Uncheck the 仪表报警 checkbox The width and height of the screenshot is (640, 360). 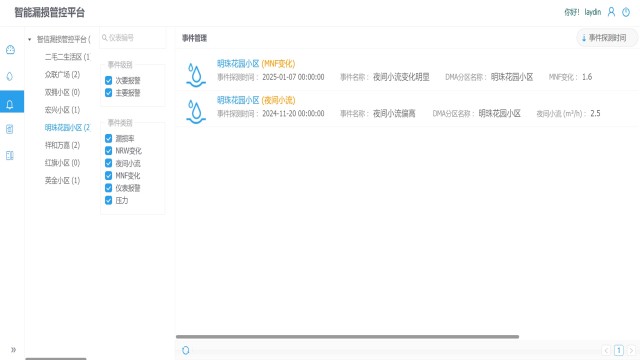click(x=109, y=188)
